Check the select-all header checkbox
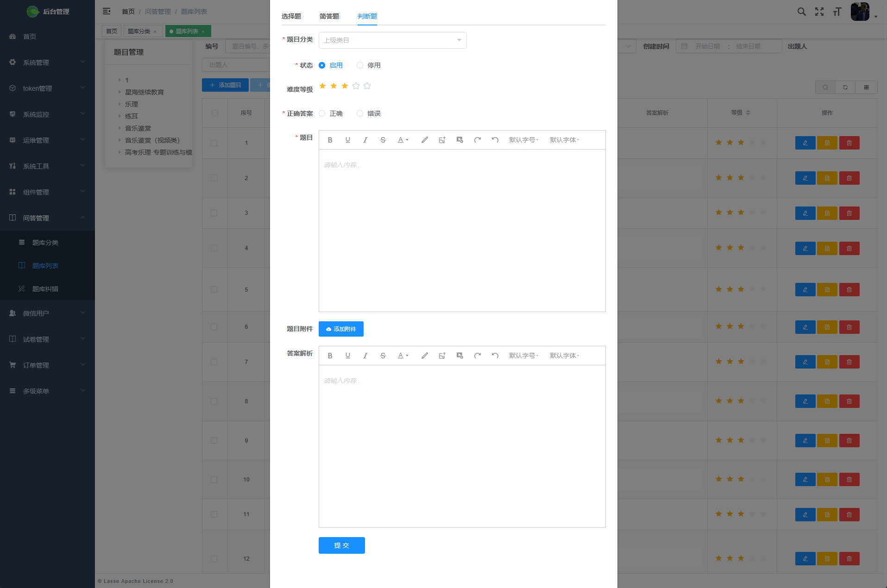 tap(214, 113)
